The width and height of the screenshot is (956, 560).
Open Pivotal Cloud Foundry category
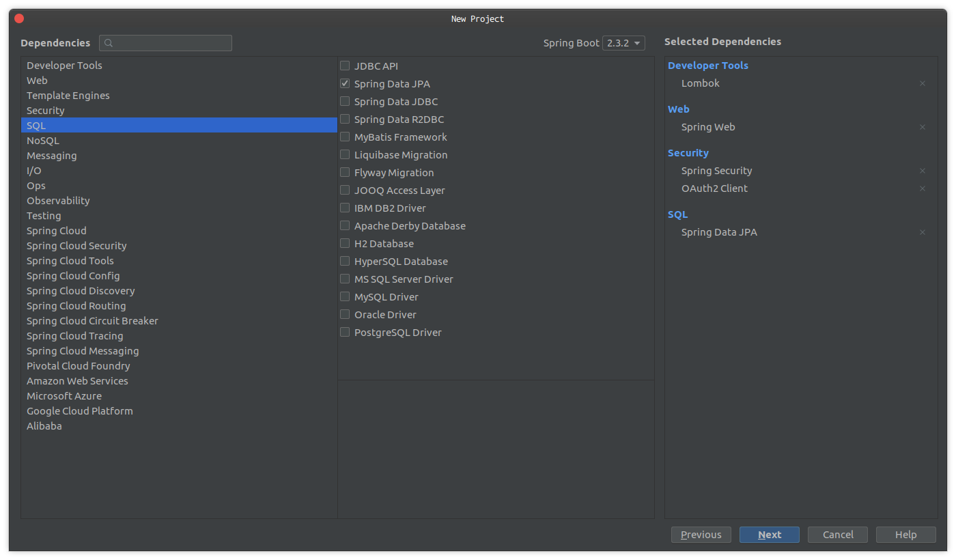[x=179, y=366]
